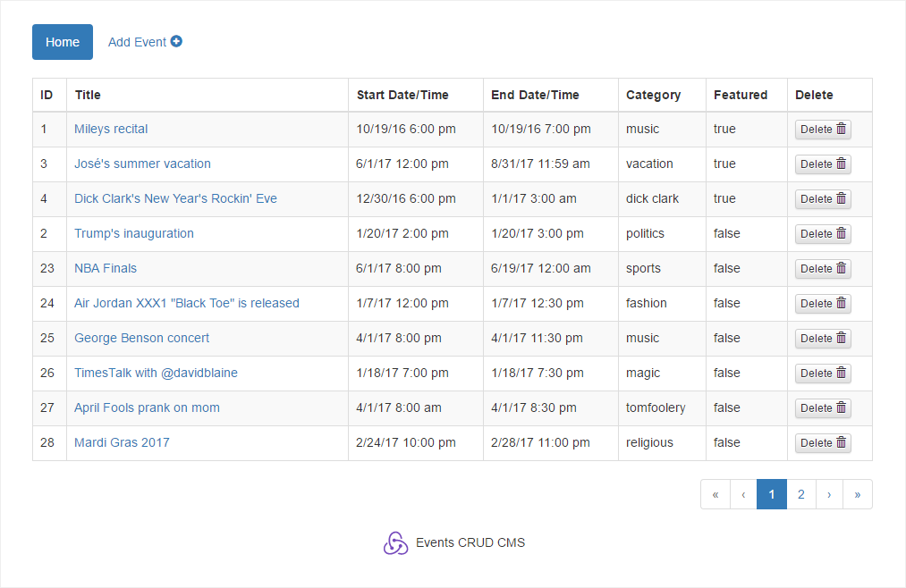Open pagination page 2
The height and width of the screenshot is (588, 906).
801,494
